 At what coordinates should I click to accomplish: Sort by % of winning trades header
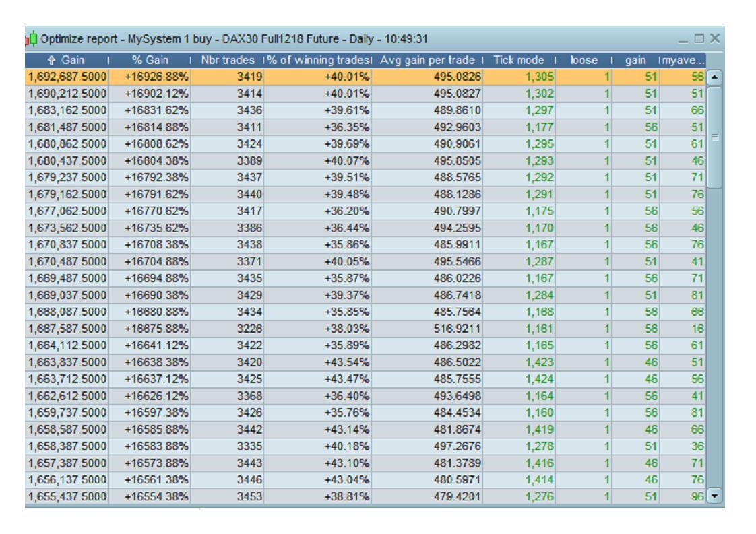pyautogui.click(x=318, y=60)
